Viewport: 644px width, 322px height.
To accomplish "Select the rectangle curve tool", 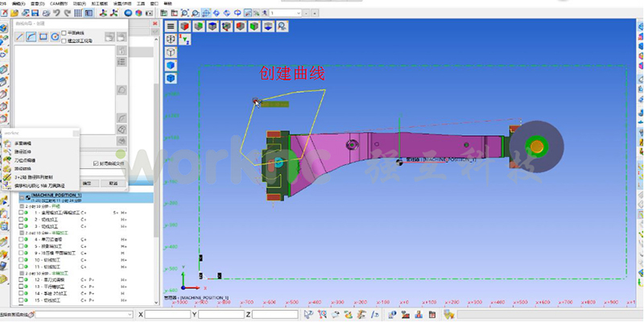I will 43,37.
